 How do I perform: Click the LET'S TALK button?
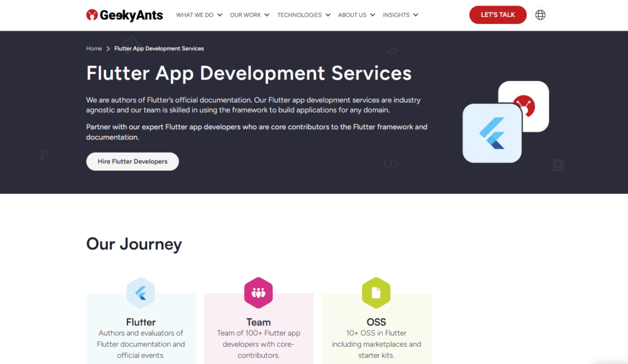pyautogui.click(x=498, y=15)
